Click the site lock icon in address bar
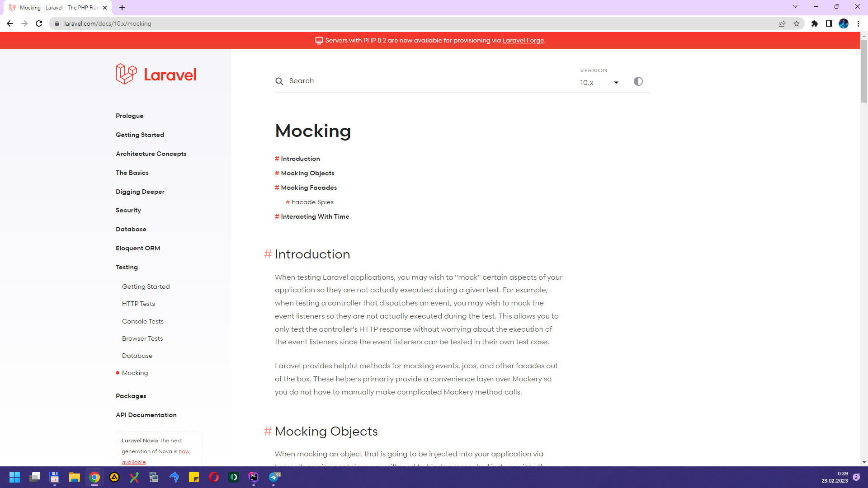The width and height of the screenshot is (868, 488). 57,23
